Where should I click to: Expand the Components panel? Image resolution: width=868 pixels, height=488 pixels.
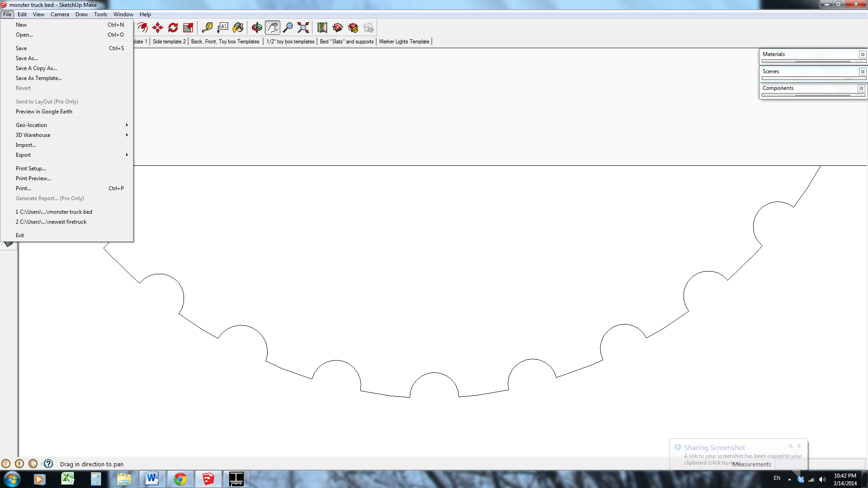pyautogui.click(x=778, y=88)
